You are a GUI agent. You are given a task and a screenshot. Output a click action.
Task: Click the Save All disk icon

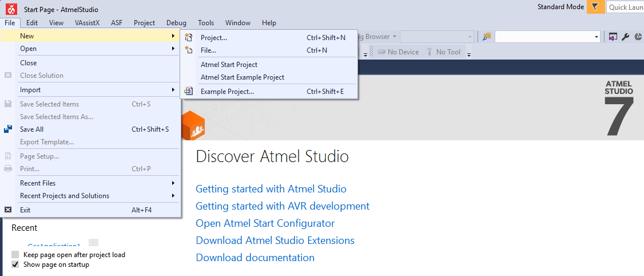click(x=8, y=129)
